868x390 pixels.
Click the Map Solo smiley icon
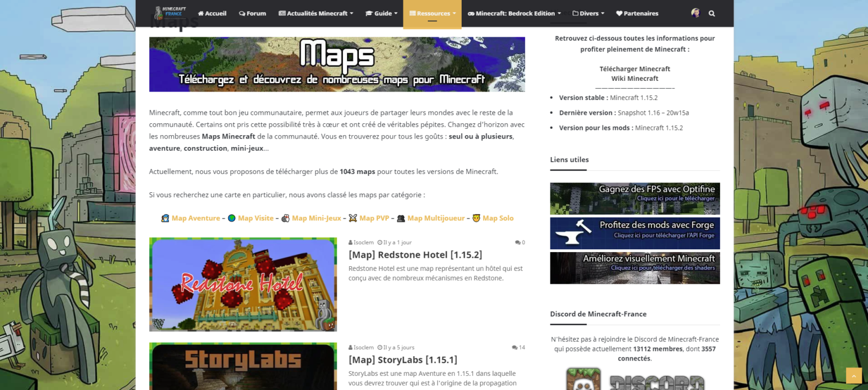coord(476,218)
